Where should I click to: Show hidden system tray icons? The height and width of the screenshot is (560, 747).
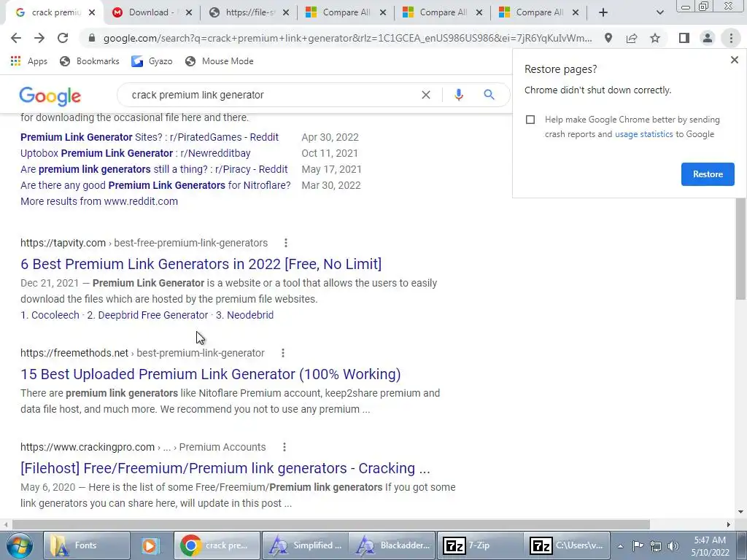pos(620,546)
